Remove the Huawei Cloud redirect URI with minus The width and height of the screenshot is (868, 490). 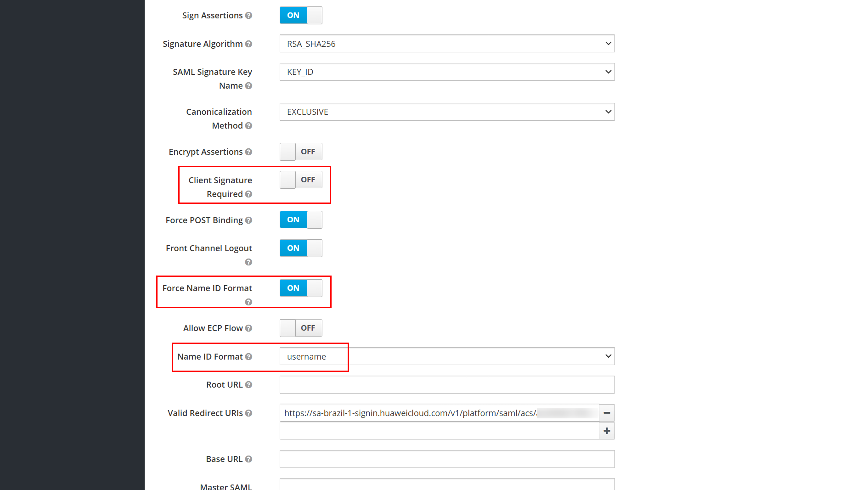coord(607,413)
